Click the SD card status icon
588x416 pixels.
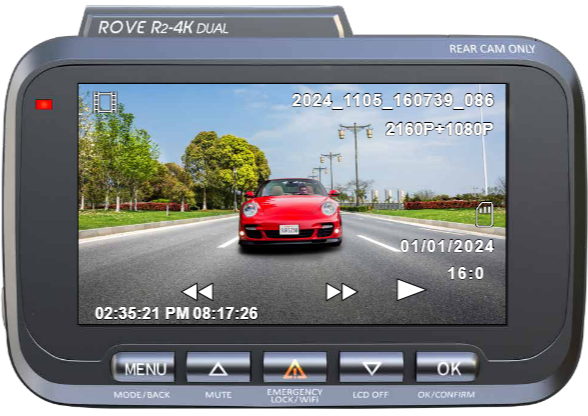484,214
